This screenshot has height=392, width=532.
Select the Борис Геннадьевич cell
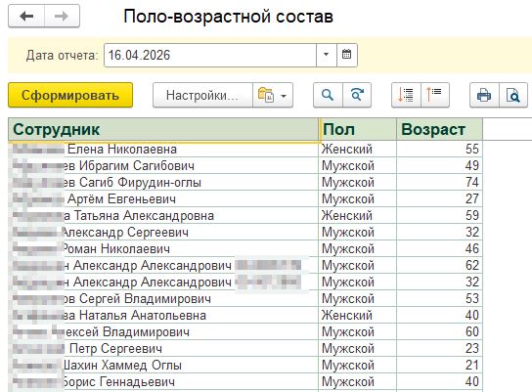(163, 381)
